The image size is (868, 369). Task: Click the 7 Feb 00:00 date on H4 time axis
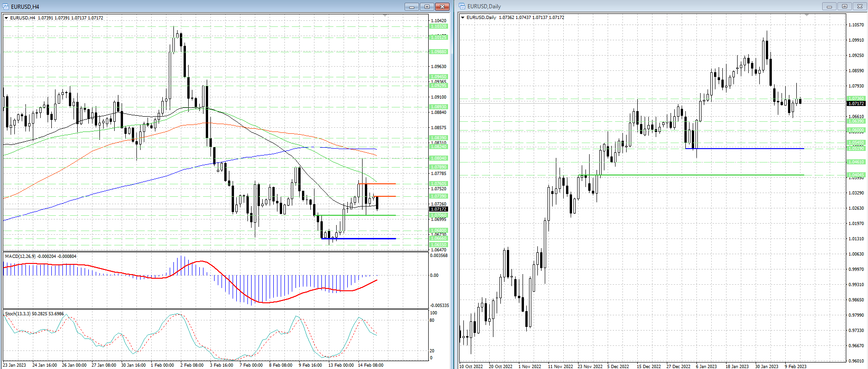(251, 365)
